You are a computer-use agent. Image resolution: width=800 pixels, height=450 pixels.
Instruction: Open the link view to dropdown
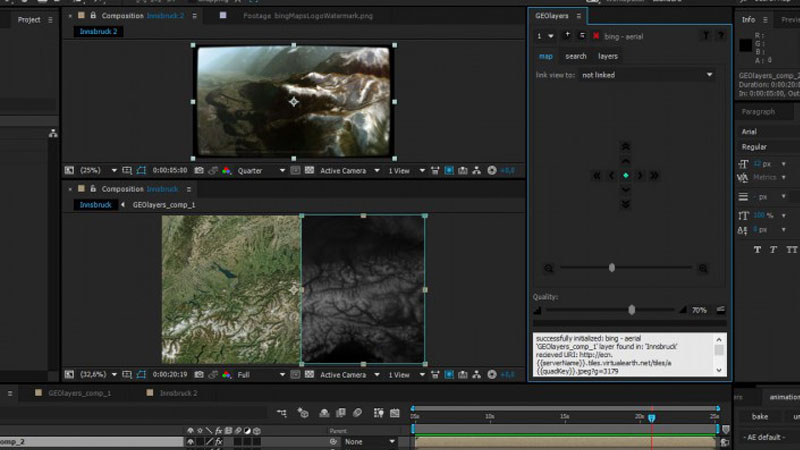647,75
